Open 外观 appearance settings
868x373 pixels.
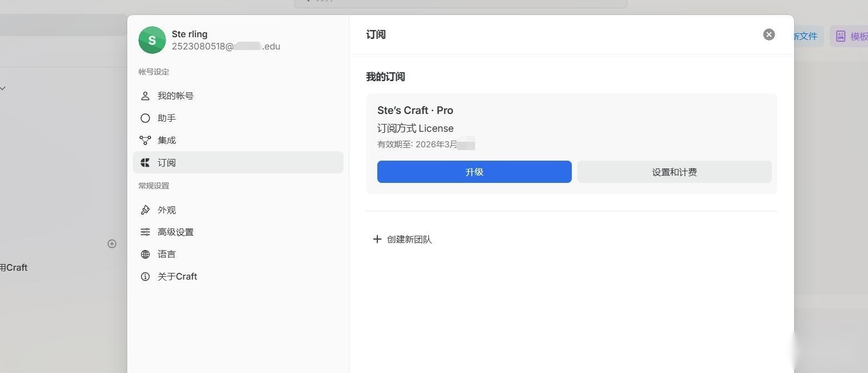pyautogui.click(x=238, y=210)
